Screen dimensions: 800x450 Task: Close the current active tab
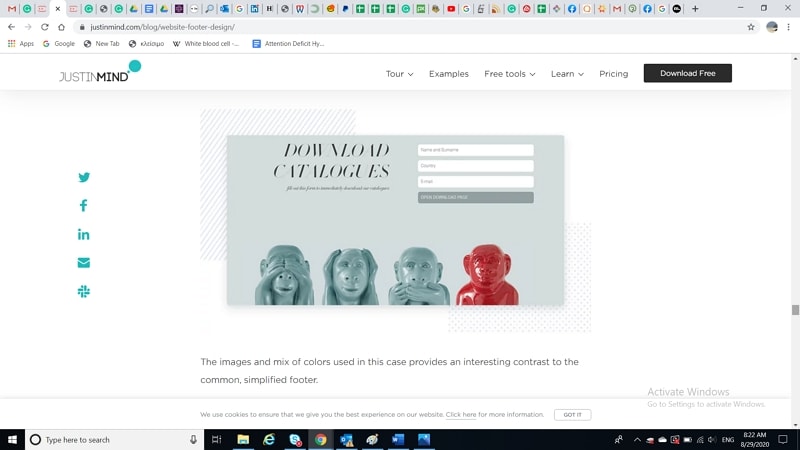pos(58,9)
